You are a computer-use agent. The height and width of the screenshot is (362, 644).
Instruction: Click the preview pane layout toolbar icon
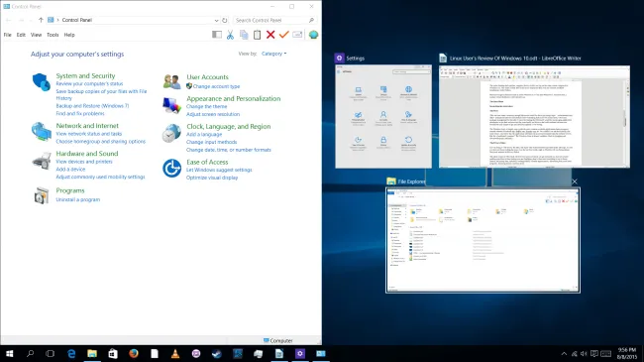pos(217,35)
